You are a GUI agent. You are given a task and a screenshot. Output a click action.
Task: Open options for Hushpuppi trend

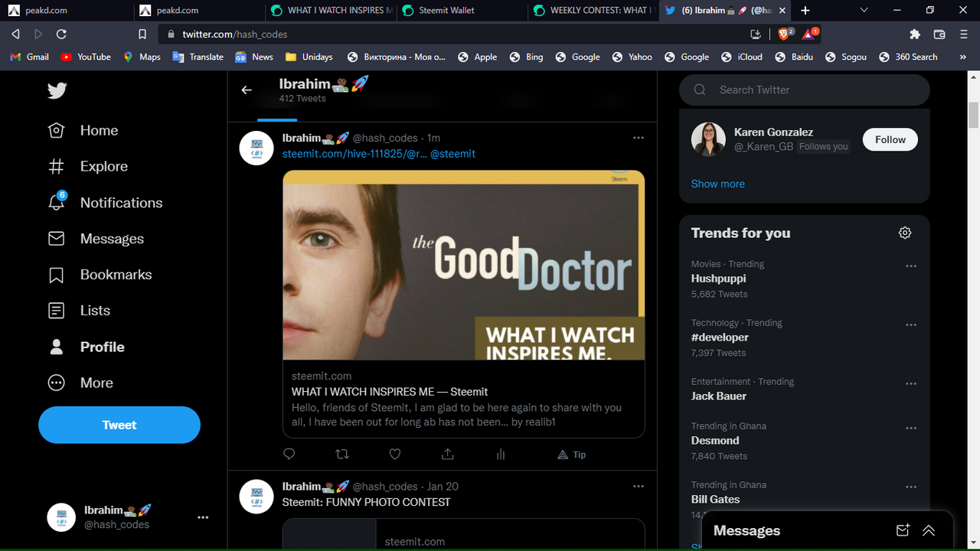[x=911, y=266]
